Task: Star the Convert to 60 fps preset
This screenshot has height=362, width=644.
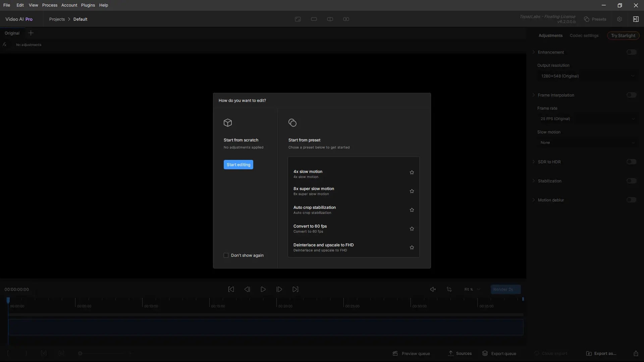Action: coord(412,229)
